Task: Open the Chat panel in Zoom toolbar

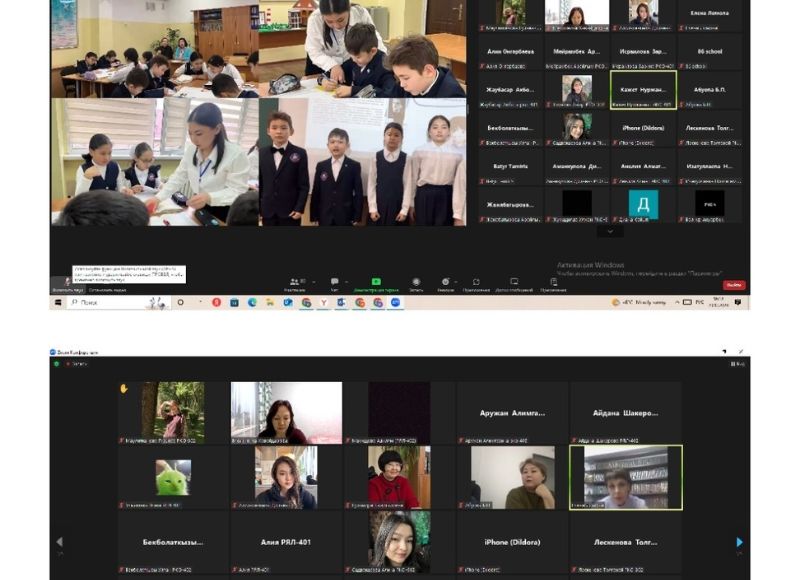Action: [334, 284]
